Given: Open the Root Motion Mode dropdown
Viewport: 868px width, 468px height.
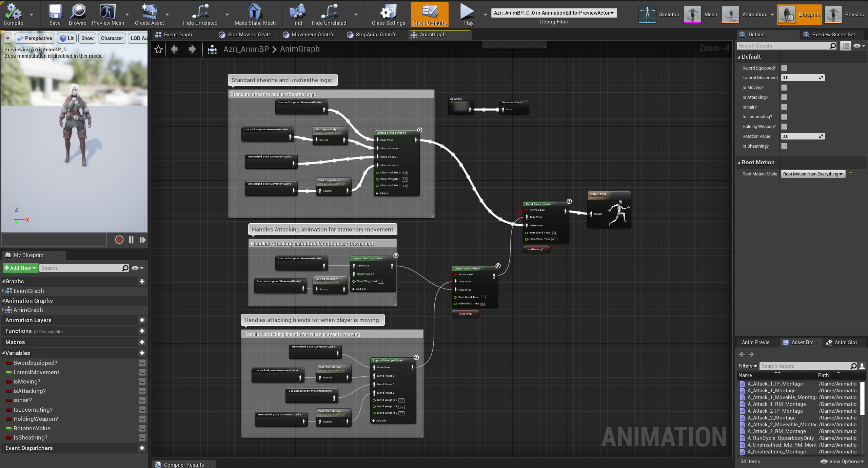Looking at the screenshot, I should [813, 174].
